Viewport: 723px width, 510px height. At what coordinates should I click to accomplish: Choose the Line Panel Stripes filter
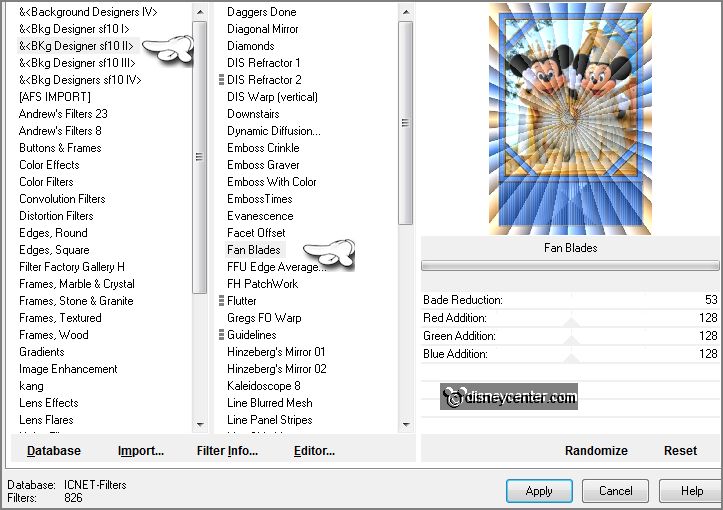tap(270, 420)
